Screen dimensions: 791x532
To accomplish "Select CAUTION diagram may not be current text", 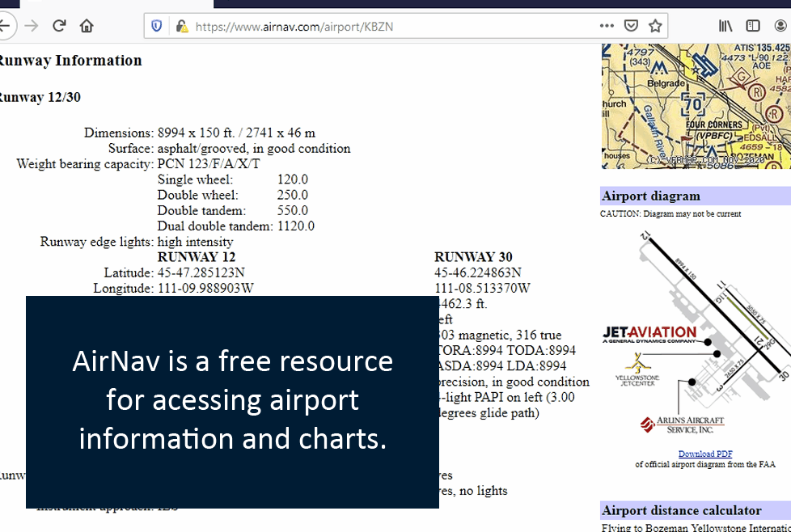I will pyautogui.click(x=670, y=213).
